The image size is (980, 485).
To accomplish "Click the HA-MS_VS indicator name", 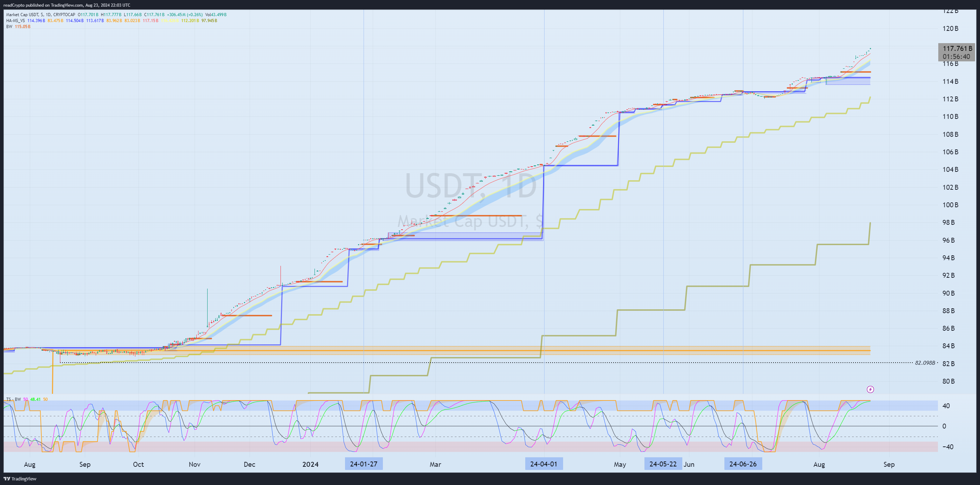I will click(x=15, y=21).
